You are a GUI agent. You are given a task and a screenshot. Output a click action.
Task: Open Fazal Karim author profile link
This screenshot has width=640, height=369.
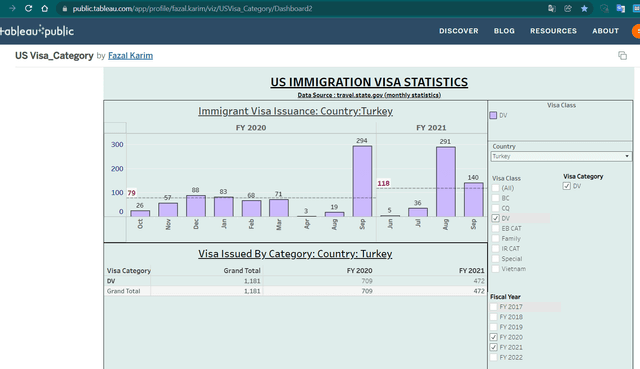click(x=130, y=56)
